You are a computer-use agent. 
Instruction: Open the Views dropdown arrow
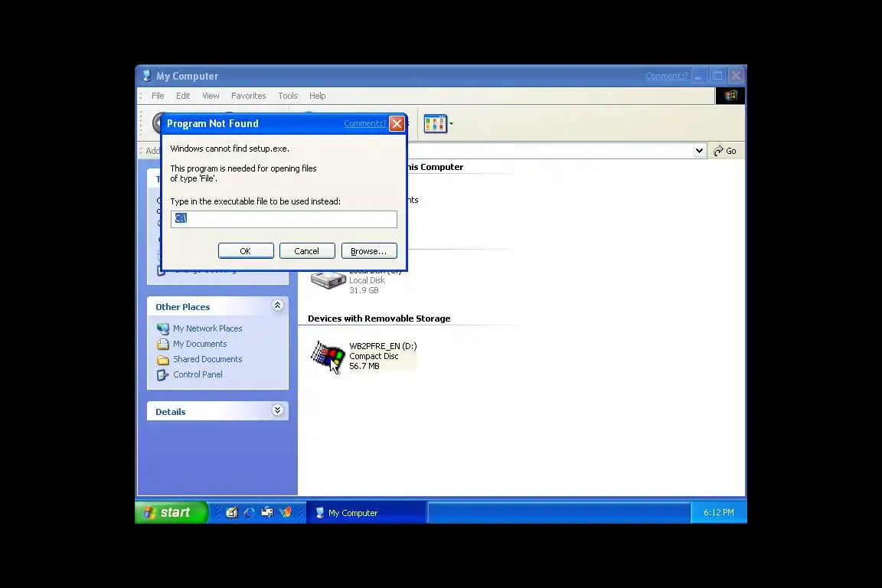[451, 124]
